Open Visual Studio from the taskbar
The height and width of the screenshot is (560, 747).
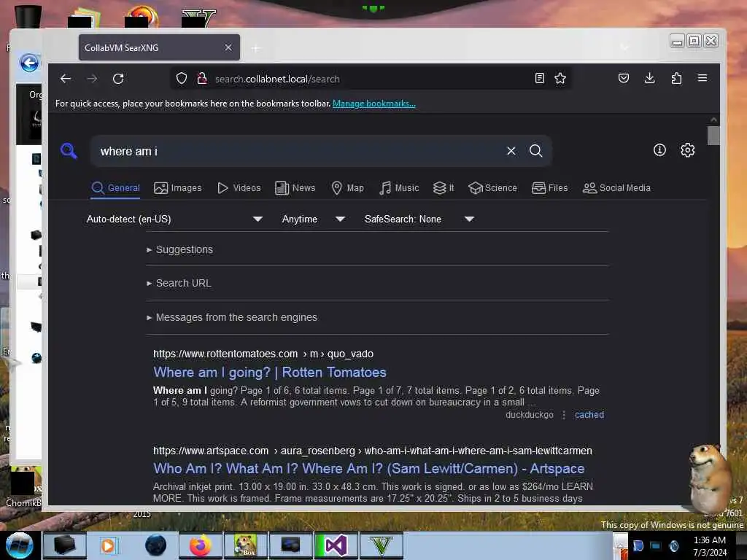pos(336,545)
